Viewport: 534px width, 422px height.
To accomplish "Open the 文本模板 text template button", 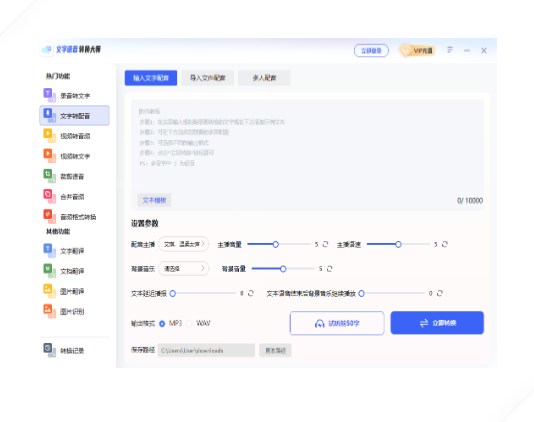I will click(154, 200).
